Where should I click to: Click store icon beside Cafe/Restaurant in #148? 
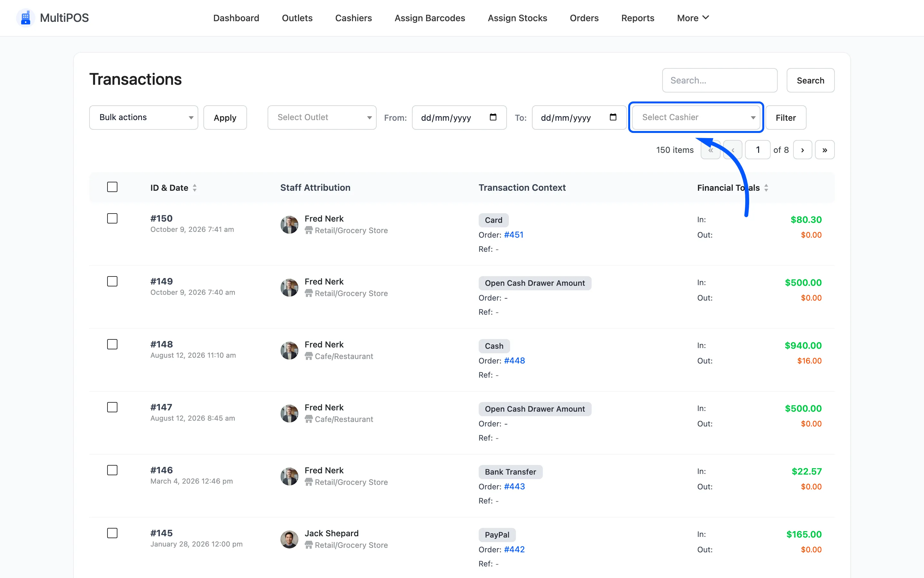pyautogui.click(x=309, y=356)
